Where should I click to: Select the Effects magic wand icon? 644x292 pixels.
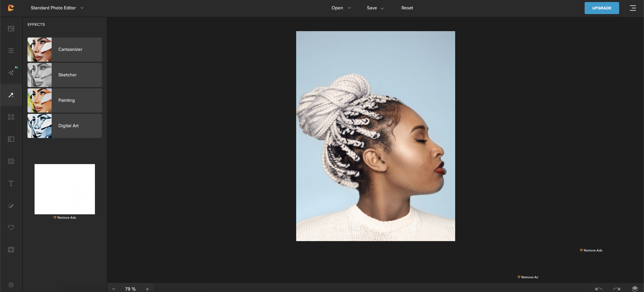click(11, 95)
